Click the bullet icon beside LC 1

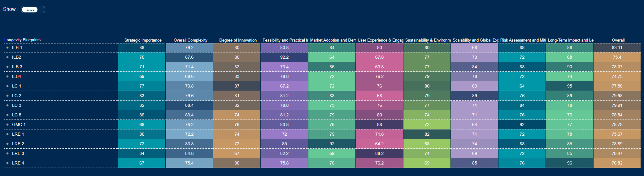[x=7, y=86]
